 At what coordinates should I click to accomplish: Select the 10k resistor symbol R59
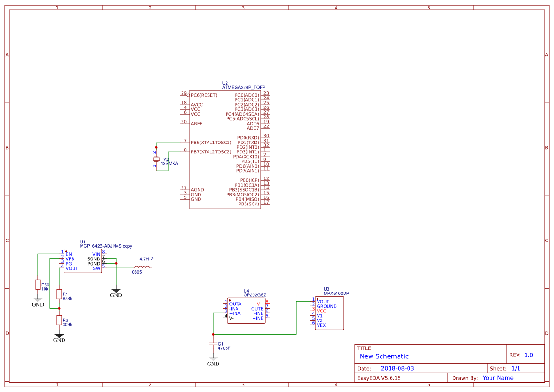click(38, 285)
